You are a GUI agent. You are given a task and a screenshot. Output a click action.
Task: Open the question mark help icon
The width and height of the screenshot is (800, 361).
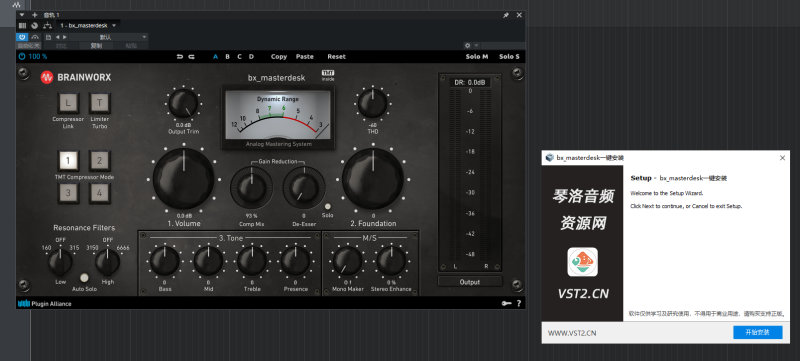(x=519, y=304)
